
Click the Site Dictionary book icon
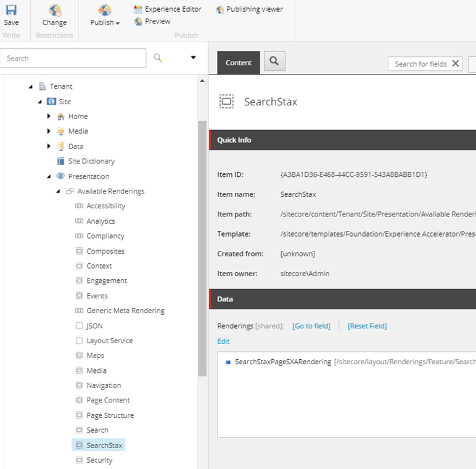coord(60,161)
